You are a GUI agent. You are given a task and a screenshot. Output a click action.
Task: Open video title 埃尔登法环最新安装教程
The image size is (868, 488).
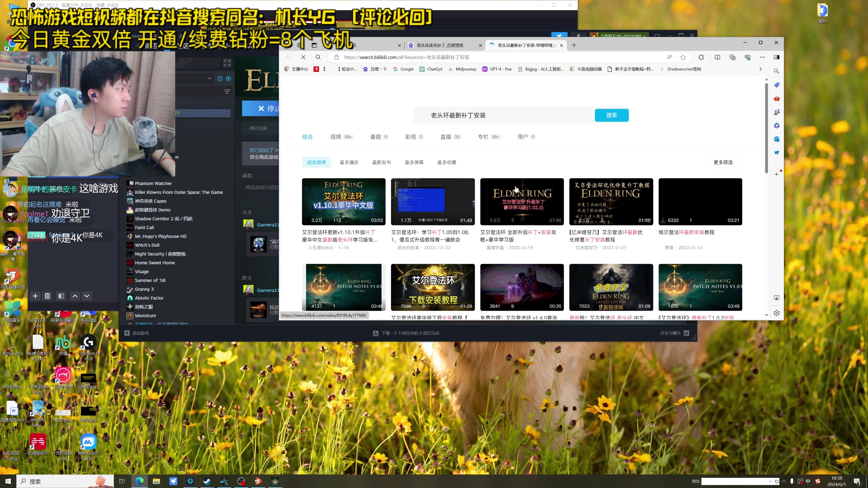[686, 232]
